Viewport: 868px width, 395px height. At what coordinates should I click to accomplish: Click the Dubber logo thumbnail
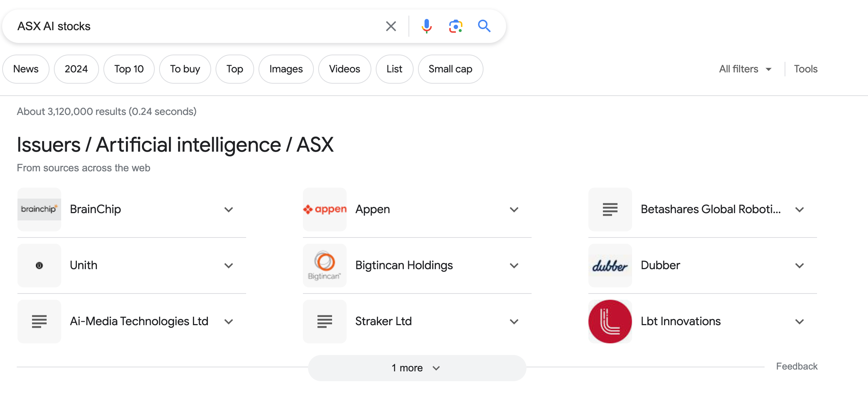610,266
